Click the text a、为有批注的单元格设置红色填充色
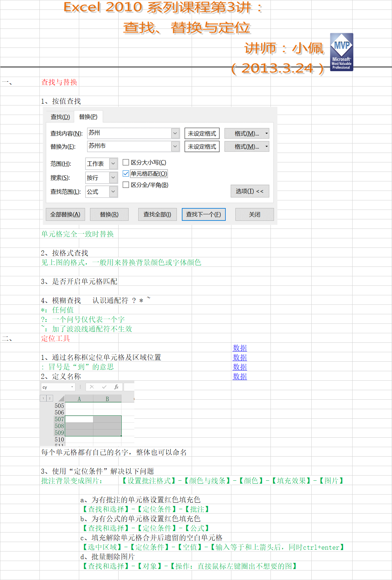Image resolution: width=392 pixels, height=580 pixels. coord(141,500)
